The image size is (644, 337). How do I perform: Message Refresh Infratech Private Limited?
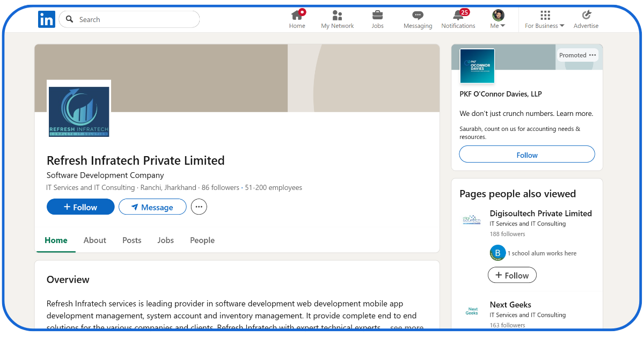tap(152, 207)
